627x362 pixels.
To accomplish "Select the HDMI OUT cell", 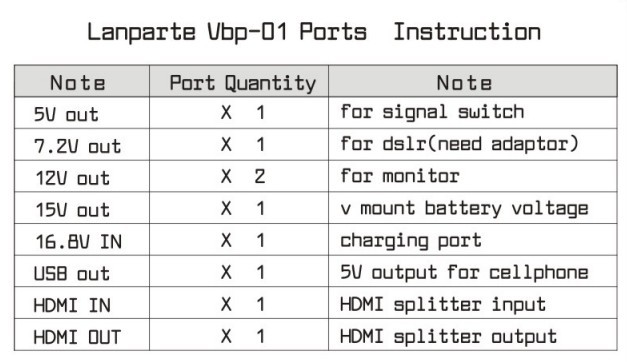I will (x=82, y=334).
